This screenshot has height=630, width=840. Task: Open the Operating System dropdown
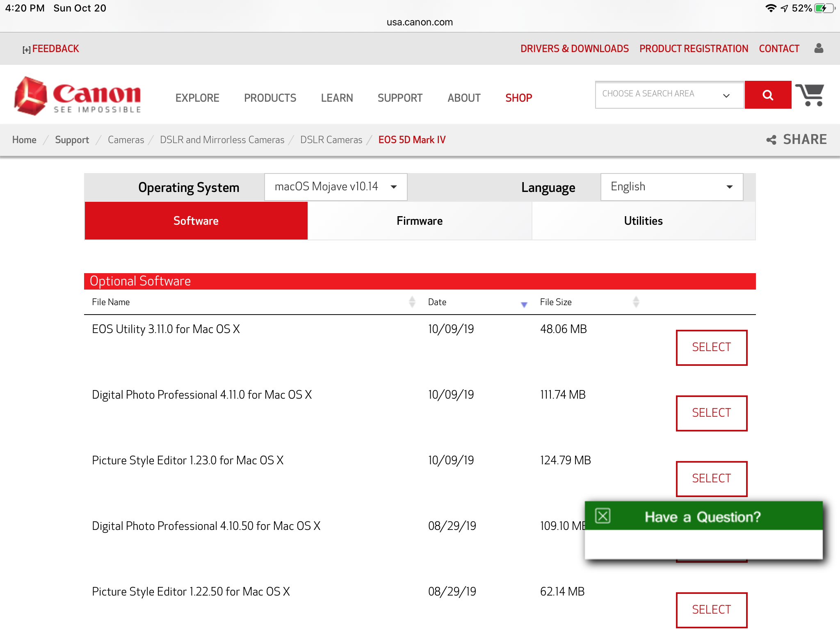pyautogui.click(x=336, y=187)
